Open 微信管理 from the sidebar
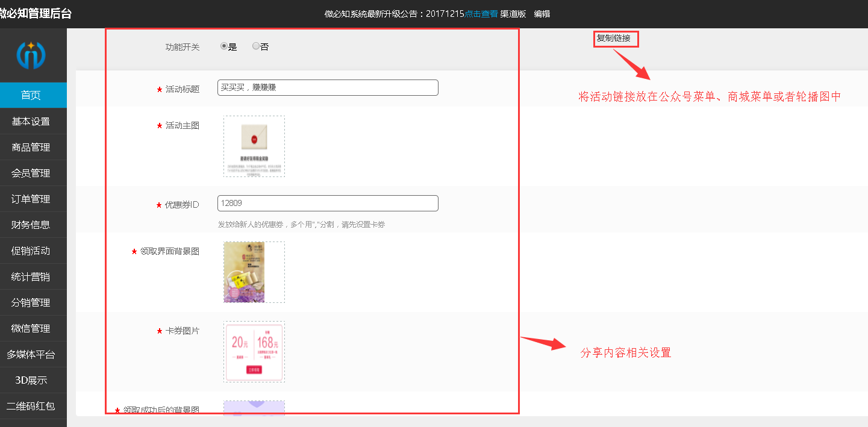This screenshot has width=868, height=427. point(33,328)
